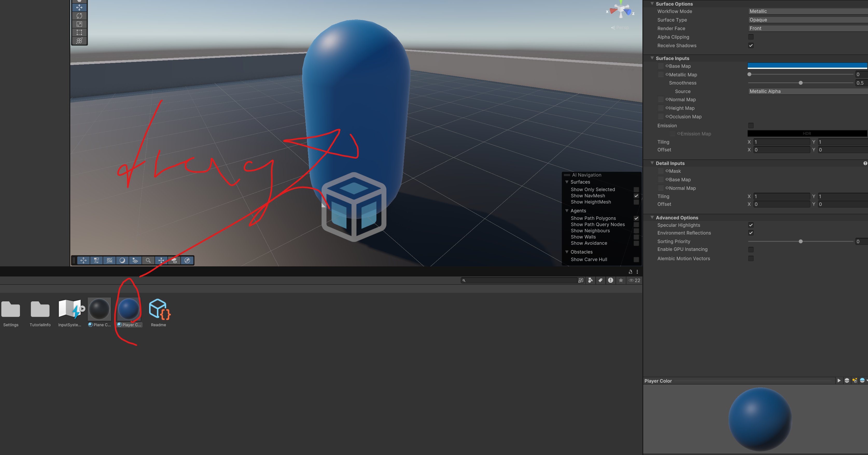The image size is (868, 455).
Task: Collapse the Agents section in AI Navigation
Action: coord(567,210)
